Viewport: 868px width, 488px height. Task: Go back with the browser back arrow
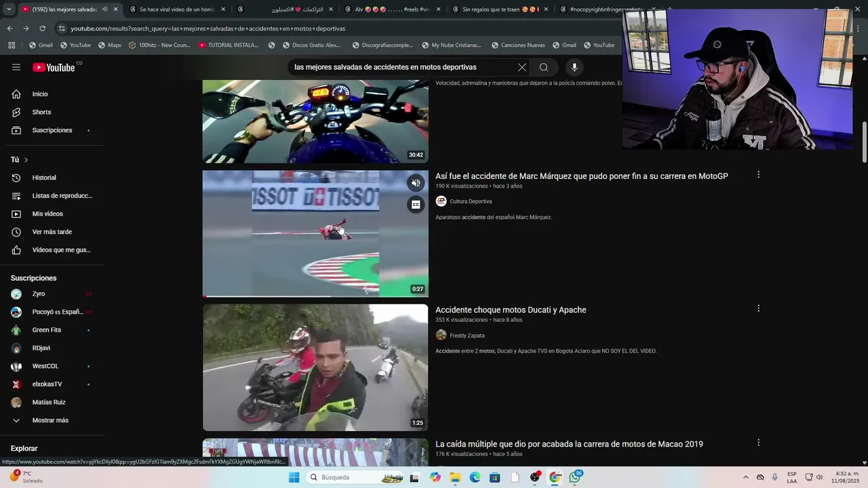9,28
